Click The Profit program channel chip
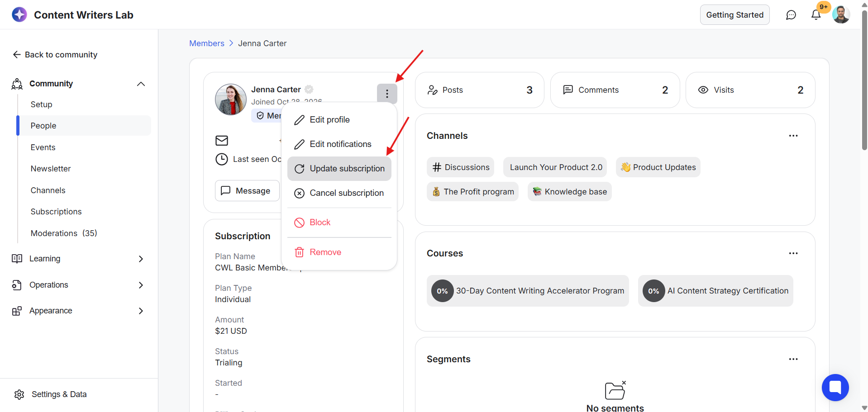 472,192
